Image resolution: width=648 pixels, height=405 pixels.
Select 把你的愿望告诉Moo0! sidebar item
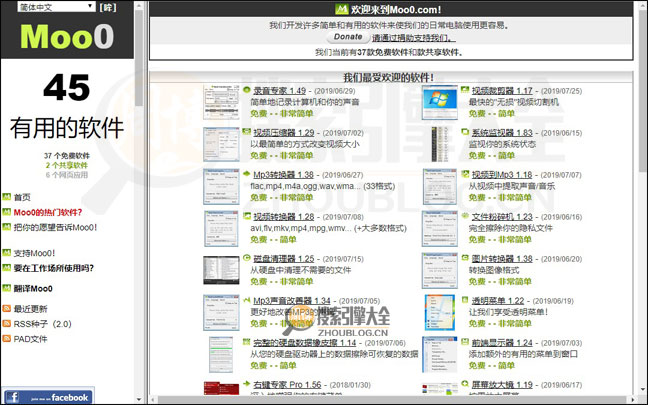(55, 227)
